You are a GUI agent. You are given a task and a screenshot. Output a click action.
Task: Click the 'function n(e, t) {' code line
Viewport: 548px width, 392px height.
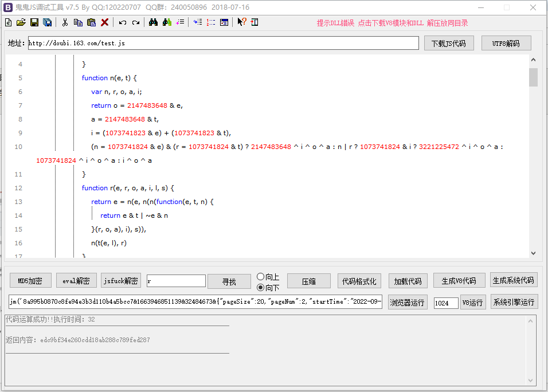coord(109,78)
